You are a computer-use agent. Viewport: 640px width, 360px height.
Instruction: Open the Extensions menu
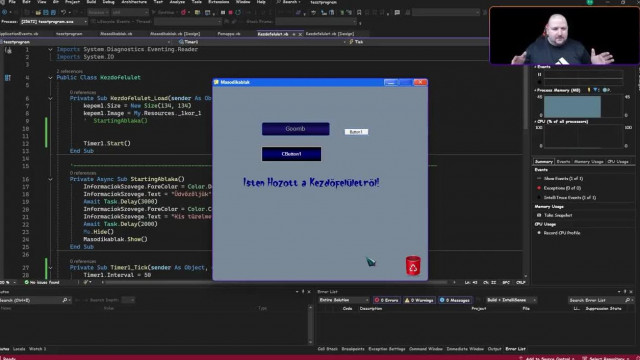[x=219, y=2]
